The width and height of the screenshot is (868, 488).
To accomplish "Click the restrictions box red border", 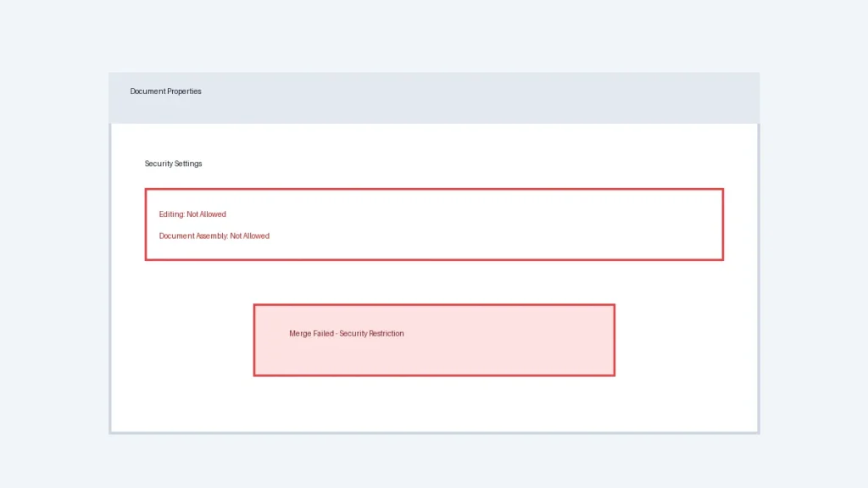I will pos(434,189).
